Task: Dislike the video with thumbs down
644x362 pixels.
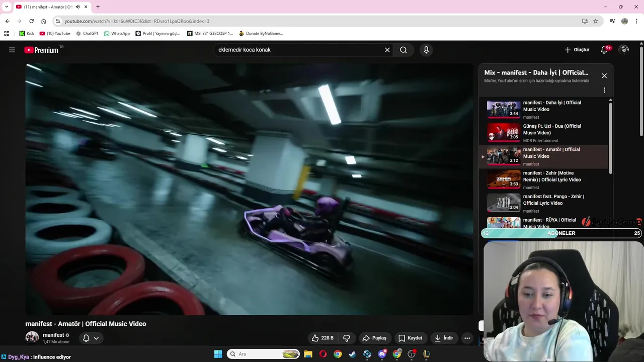Action: [x=346, y=338]
